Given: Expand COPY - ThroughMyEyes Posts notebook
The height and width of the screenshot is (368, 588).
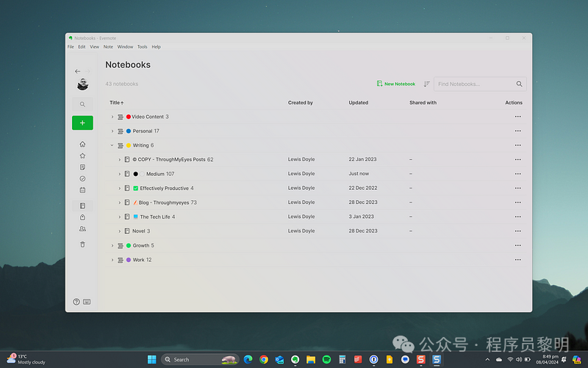Looking at the screenshot, I should (x=120, y=160).
